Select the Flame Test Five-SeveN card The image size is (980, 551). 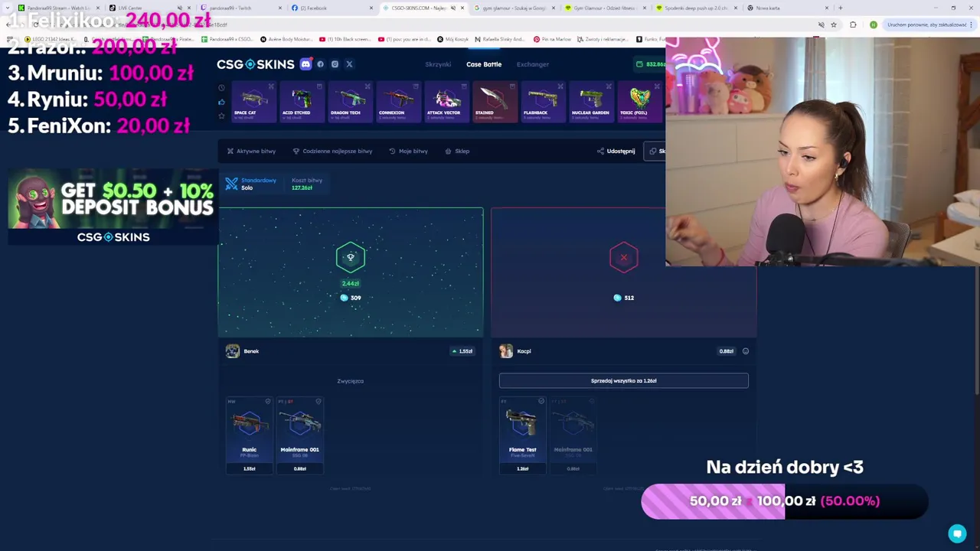click(x=522, y=435)
